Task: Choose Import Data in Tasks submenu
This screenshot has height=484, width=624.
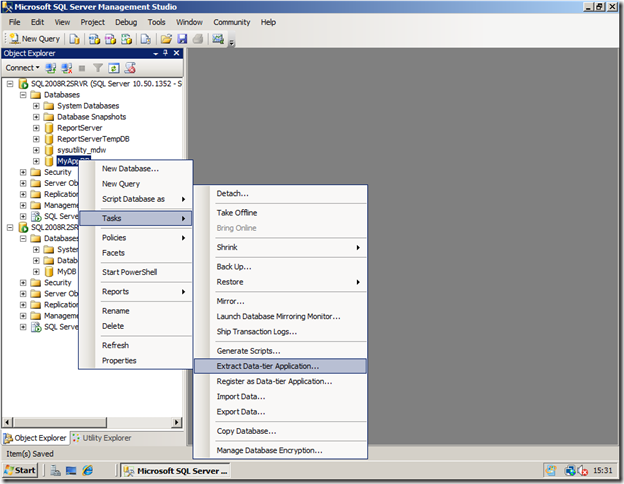Action: (280, 396)
